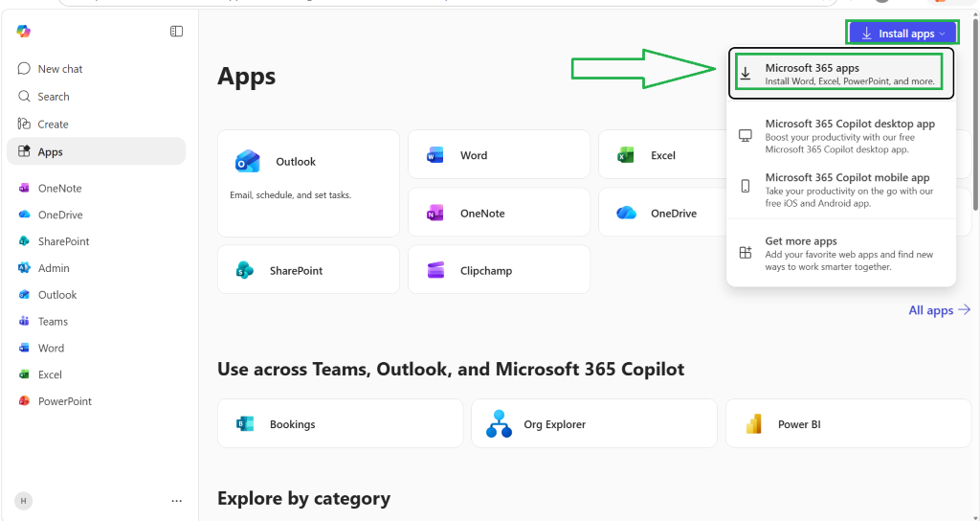Screen dimensions: 980x521
Task: Open Teams from the sidebar list
Action: click(x=97, y=322)
